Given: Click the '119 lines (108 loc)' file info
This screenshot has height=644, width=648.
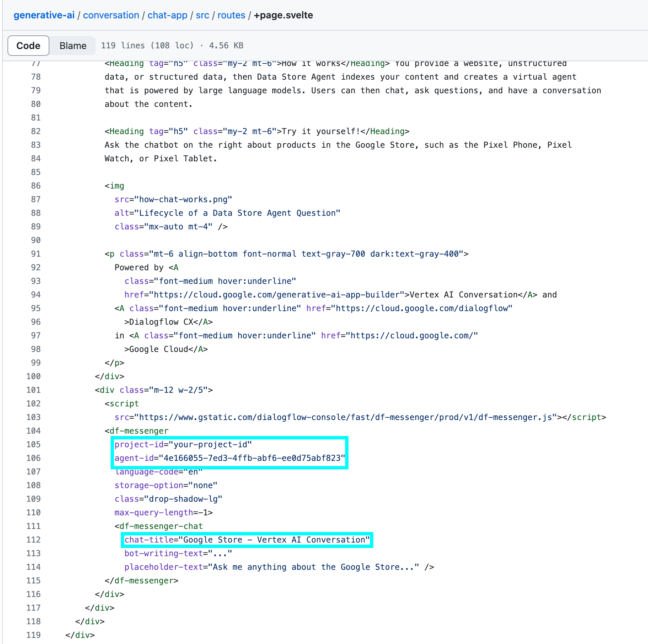Looking at the screenshot, I should click(147, 46).
